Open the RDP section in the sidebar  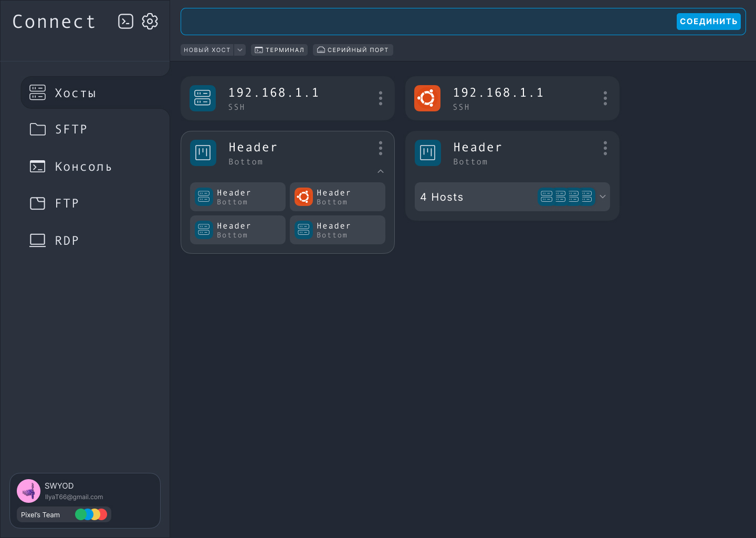point(67,240)
